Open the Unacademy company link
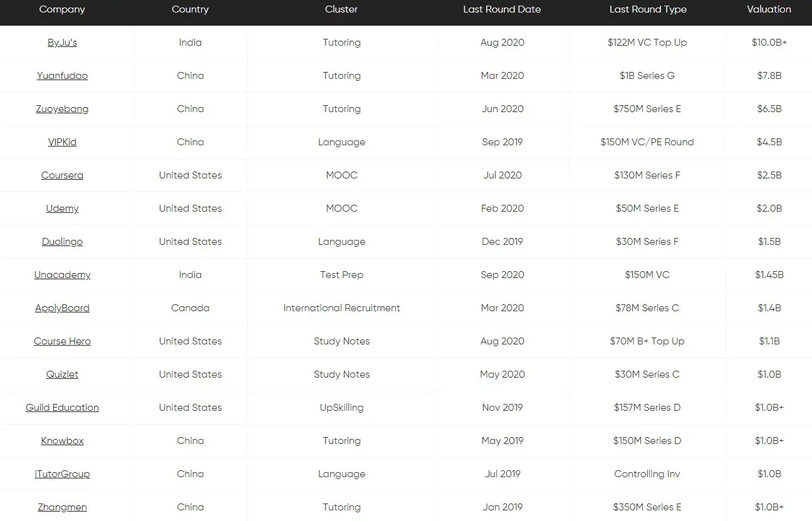Screen dimensions: 812x521 click(x=62, y=275)
